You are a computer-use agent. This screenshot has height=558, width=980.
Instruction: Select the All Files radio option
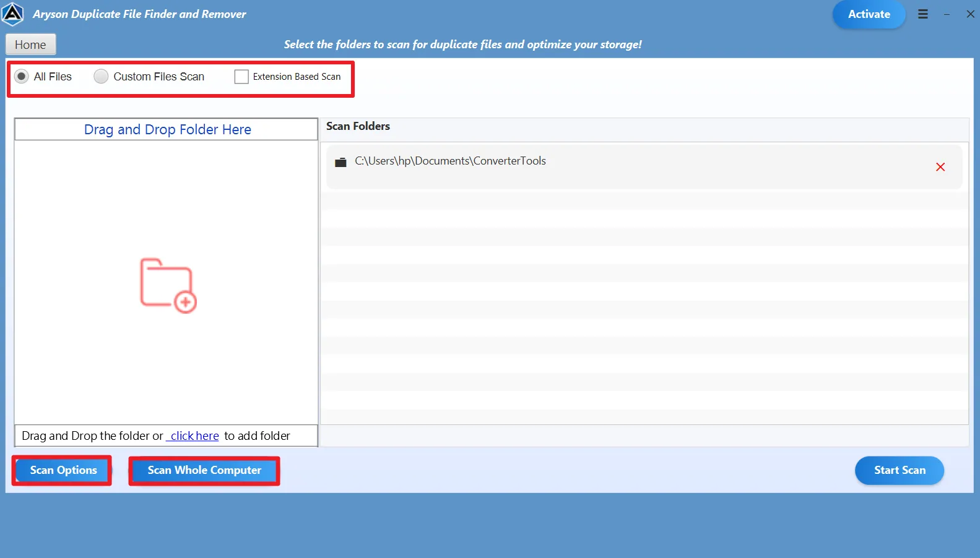click(x=22, y=77)
